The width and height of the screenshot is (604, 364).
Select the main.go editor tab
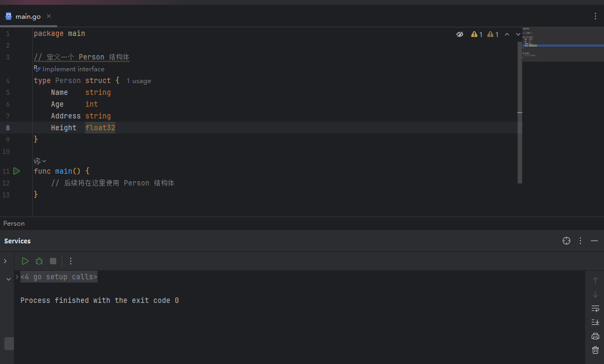[28, 16]
